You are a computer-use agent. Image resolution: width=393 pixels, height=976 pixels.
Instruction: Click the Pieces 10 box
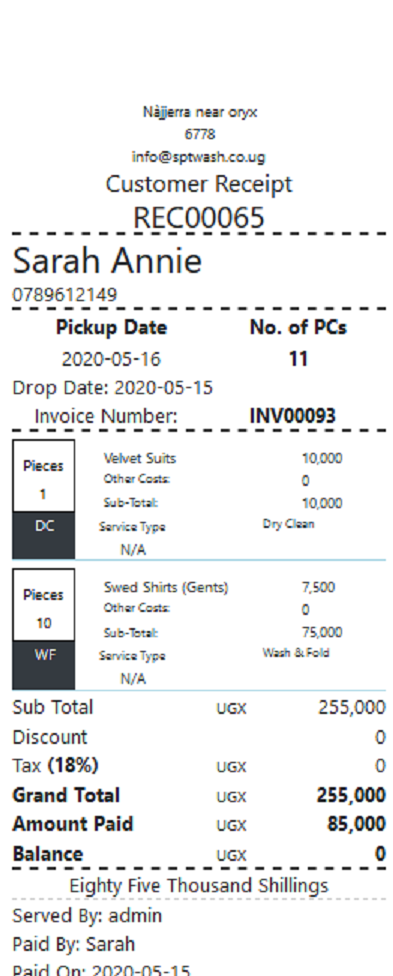tap(44, 605)
